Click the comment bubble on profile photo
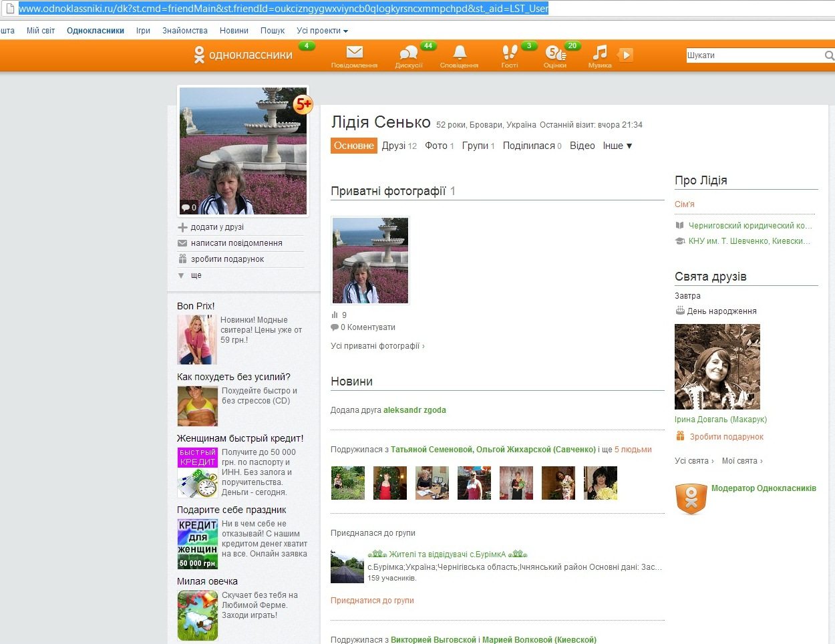Image resolution: width=835 pixels, height=644 pixels. tap(185, 208)
